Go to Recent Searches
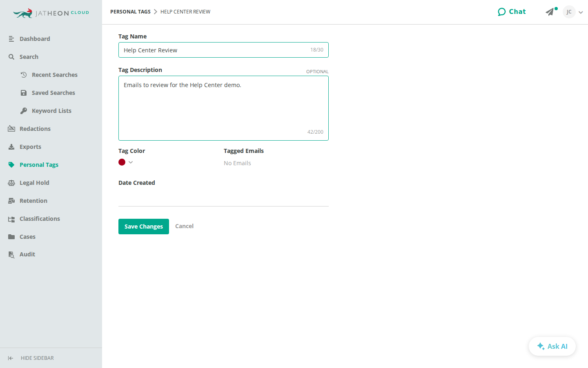 [x=55, y=75]
